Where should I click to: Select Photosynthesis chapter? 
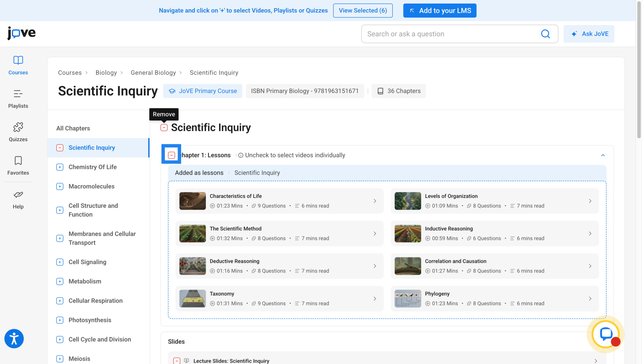coord(90,320)
